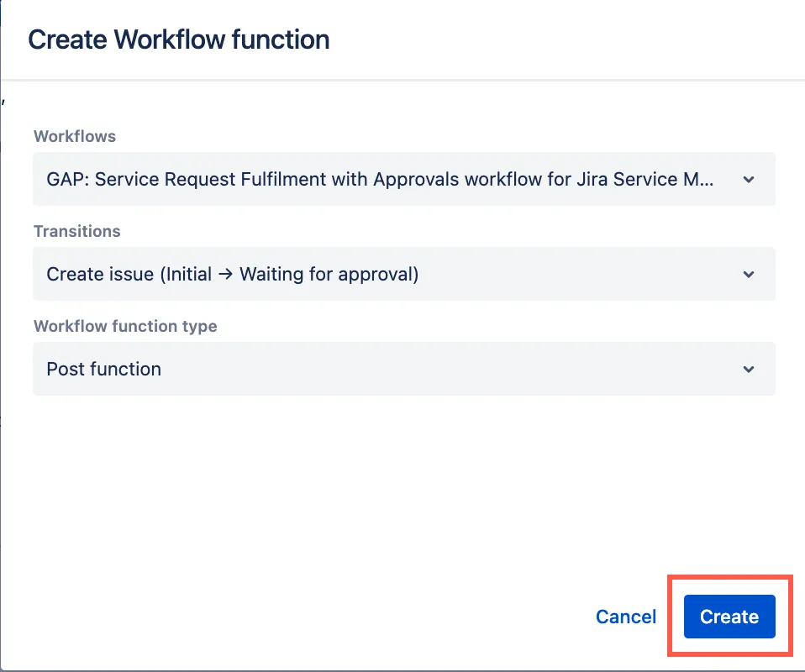Click the 'Workflow function type' label
The image size is (805, 672).
tap(125, 327)
